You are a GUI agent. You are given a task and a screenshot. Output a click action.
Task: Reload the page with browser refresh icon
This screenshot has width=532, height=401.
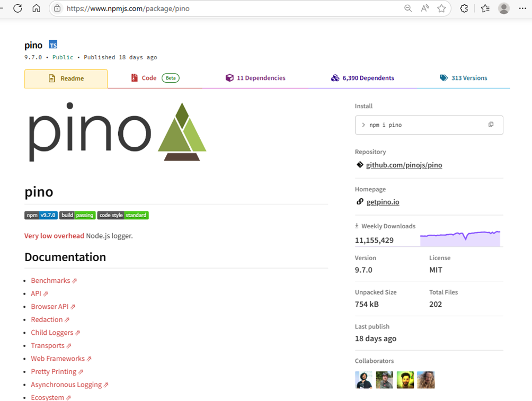(x=17, y=8)
